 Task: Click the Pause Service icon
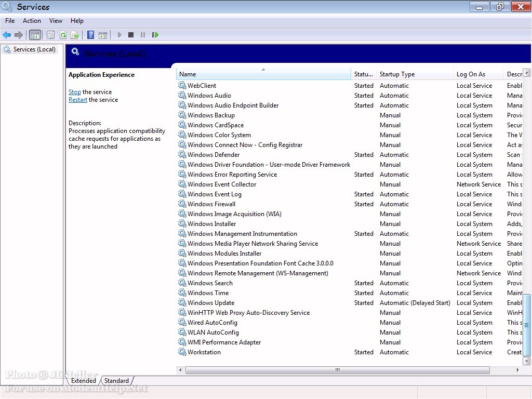[143, 35]
